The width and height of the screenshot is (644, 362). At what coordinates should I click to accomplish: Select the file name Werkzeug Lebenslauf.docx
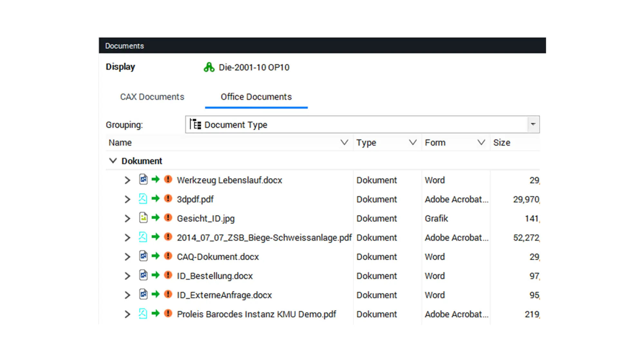(229, 180)
